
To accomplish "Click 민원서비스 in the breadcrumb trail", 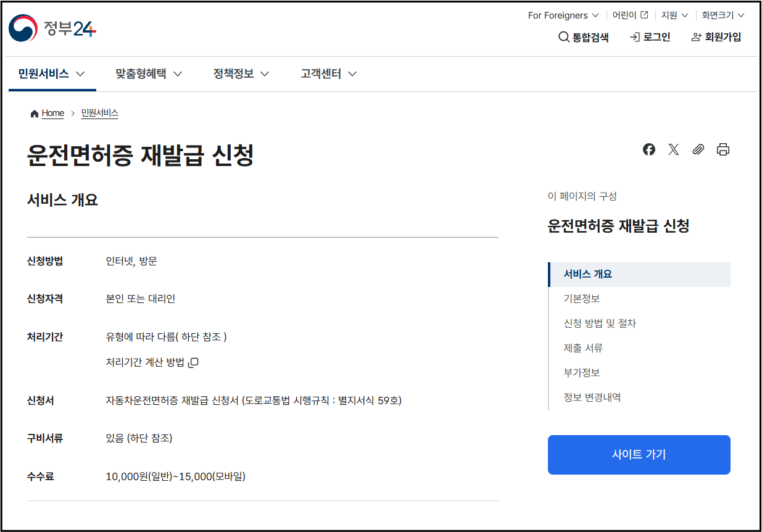I will click(x=99, y=113).
